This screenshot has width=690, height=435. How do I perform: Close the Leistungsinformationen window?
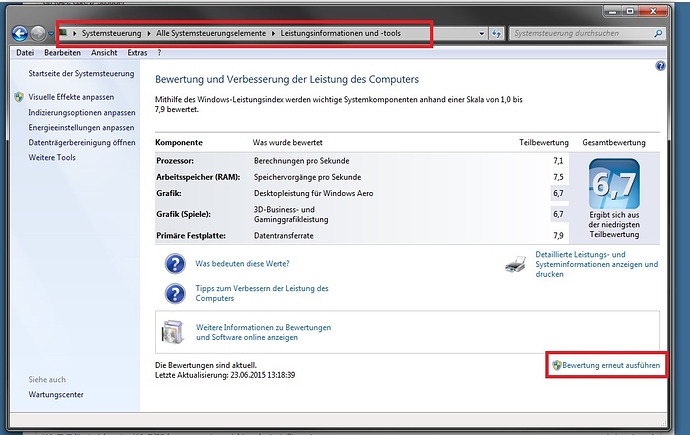pyautogui.click(x=653, y=11)
